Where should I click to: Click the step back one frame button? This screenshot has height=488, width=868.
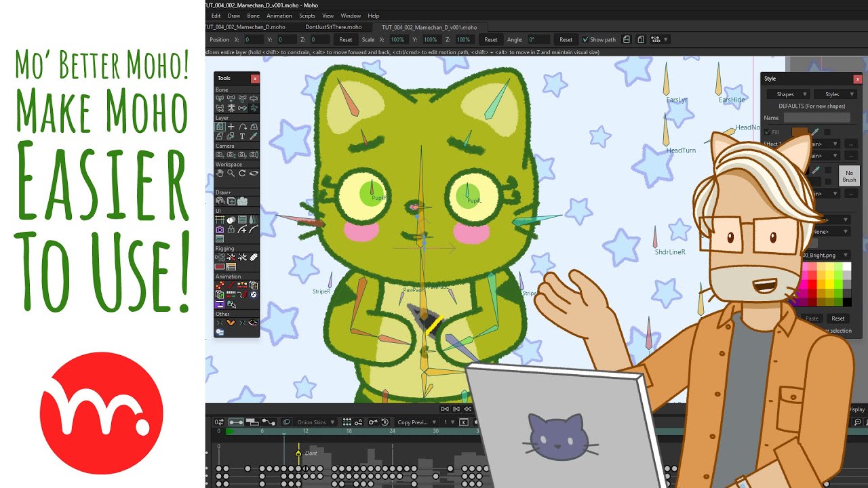point(456,409)
